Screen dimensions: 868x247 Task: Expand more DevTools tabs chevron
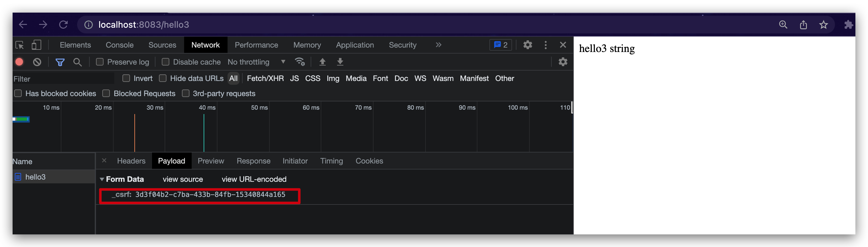click(438, 45)
